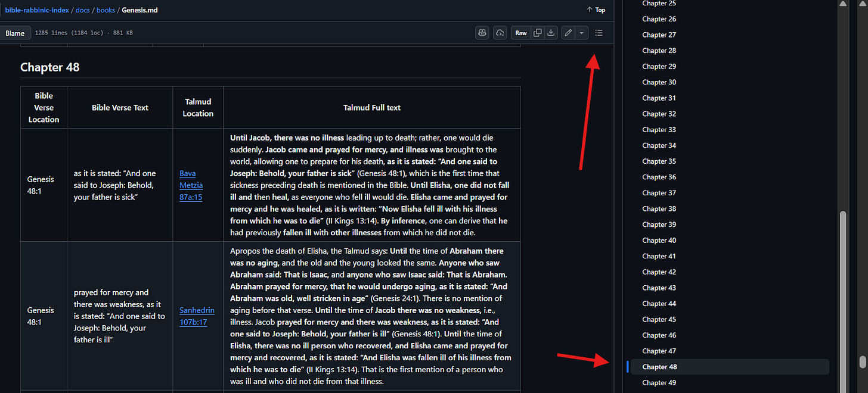The height and width of the screenshot is (393, 868).
Task: Select Chapter 28 in the outline
Action: pyautogui.click(x=659, y=51)
